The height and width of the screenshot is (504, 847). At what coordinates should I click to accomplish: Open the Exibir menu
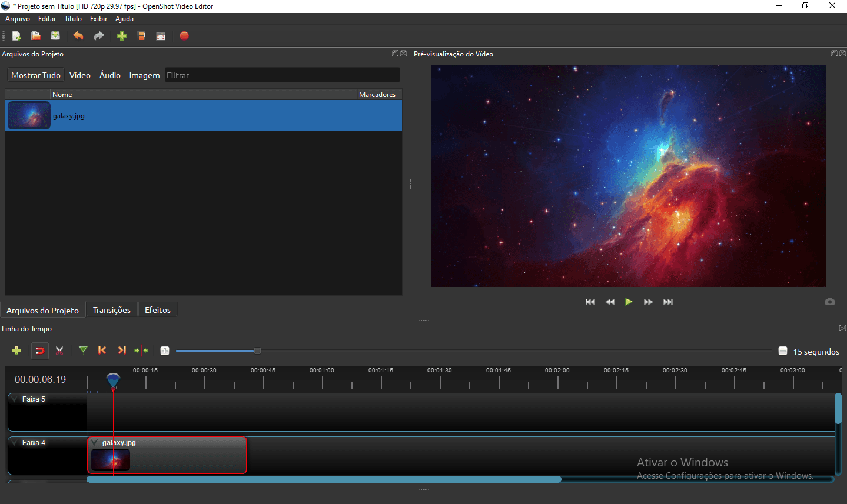[x=98, y=19]
